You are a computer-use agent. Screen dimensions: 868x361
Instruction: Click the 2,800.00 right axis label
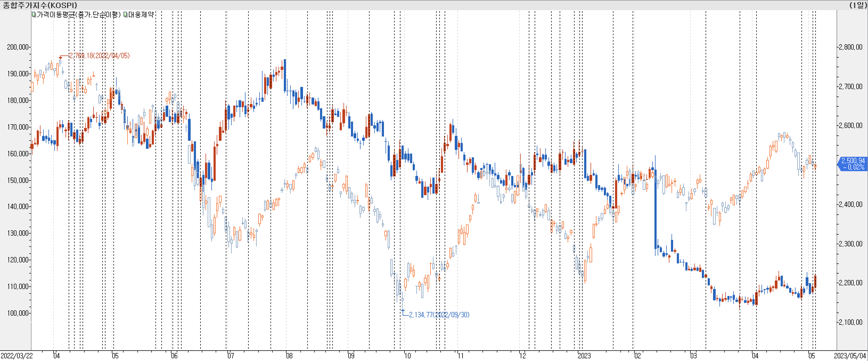850,47
